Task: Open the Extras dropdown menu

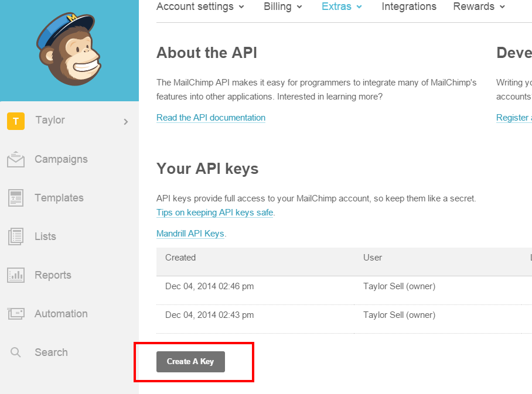Action: coord(342,6)
